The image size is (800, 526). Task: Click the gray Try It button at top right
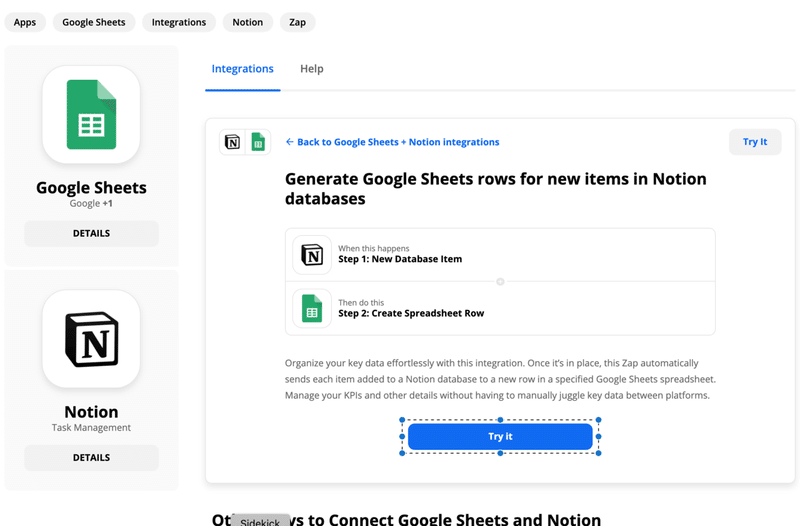pos(755,142)
